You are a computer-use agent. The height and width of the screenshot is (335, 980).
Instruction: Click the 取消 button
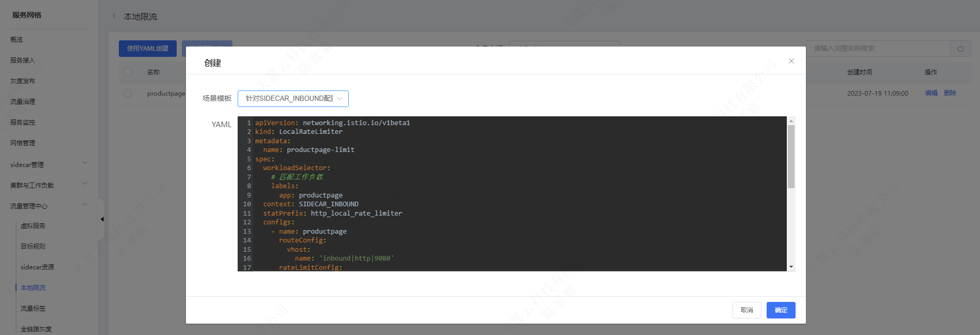(x=746, y=310)
